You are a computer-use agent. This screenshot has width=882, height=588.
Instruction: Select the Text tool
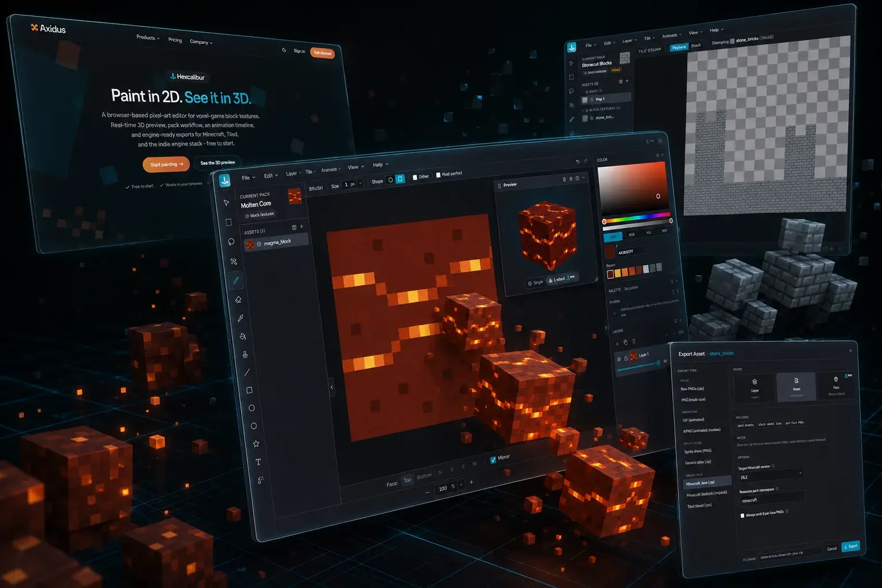point(258,462)
